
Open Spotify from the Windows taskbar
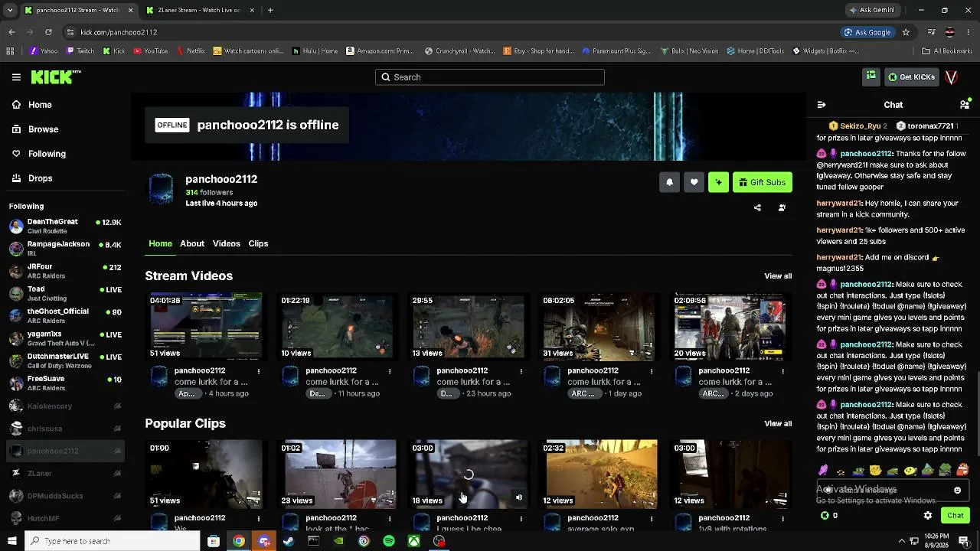coord(389,541)
